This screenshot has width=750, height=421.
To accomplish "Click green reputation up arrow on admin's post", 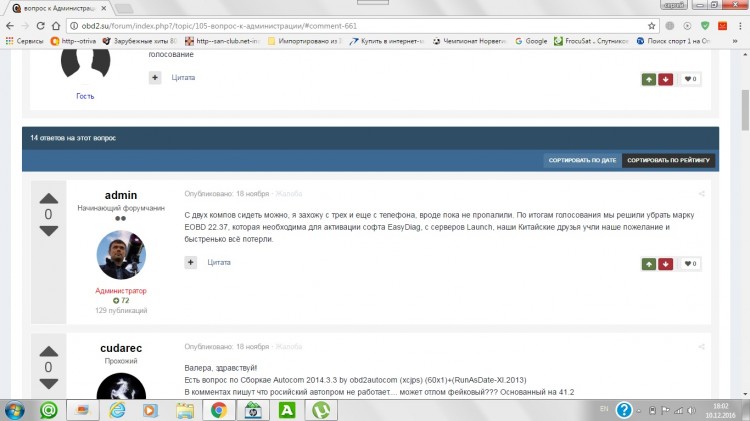I will [649, 264].
